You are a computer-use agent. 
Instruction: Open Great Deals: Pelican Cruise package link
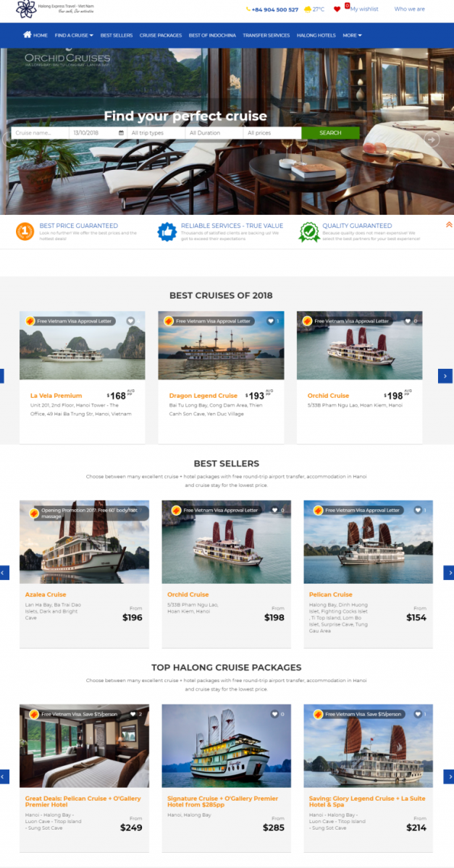83,801
